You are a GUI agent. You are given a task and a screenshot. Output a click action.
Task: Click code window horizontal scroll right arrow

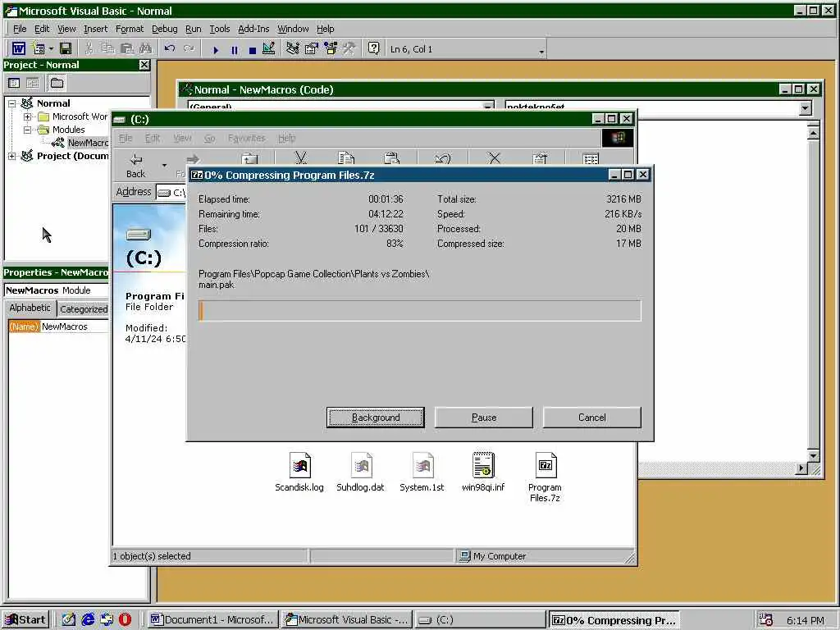(x=801, y=468)
